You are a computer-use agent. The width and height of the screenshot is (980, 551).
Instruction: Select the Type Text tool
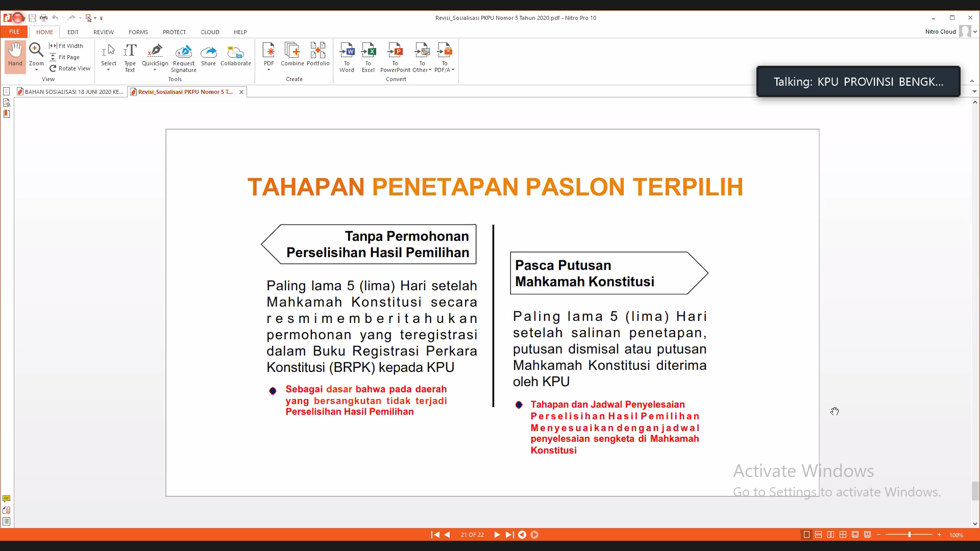[130, 55]
